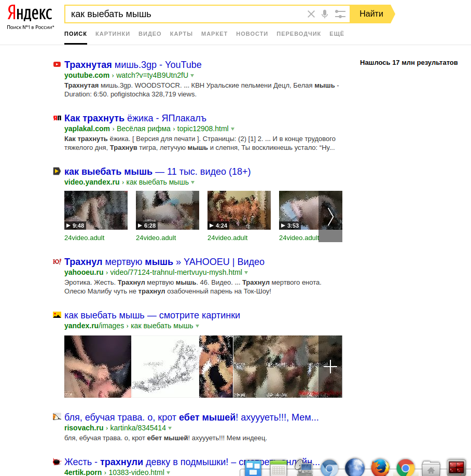Viewport: 471px width, 476px height.
Task: Click yaplakal.com green URL
Action: tap(87, 129)
